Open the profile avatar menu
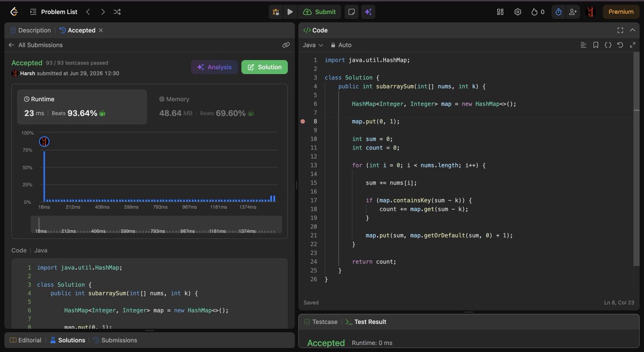 pyautogui.click(x=590, y=12)
